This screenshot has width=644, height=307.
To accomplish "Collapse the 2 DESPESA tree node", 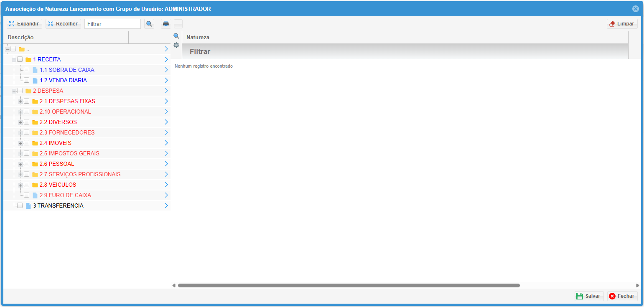I will (14, 91).
